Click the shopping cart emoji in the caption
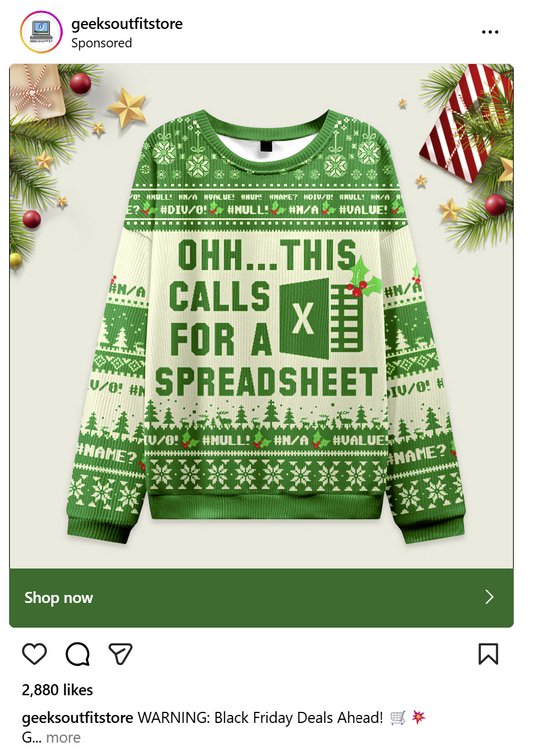This screenshot has width=537, height=750. tap(398, 717)
